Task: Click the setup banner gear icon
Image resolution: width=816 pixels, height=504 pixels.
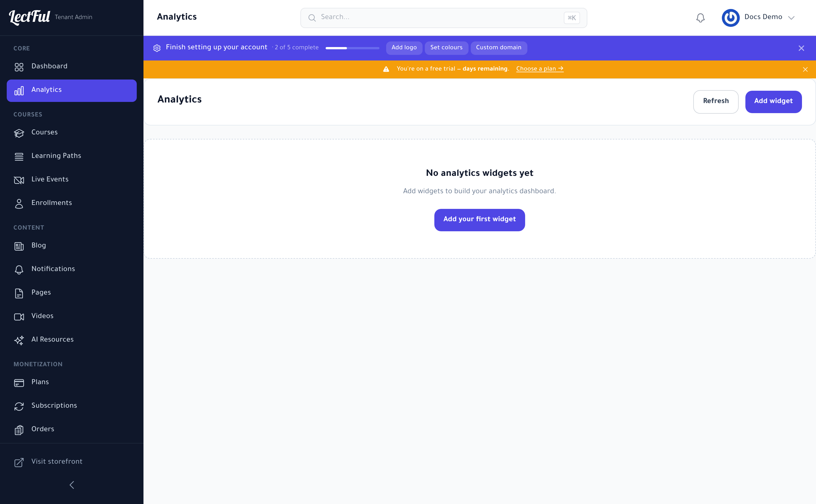Action: pyautogui.click(x=157, y=48)
